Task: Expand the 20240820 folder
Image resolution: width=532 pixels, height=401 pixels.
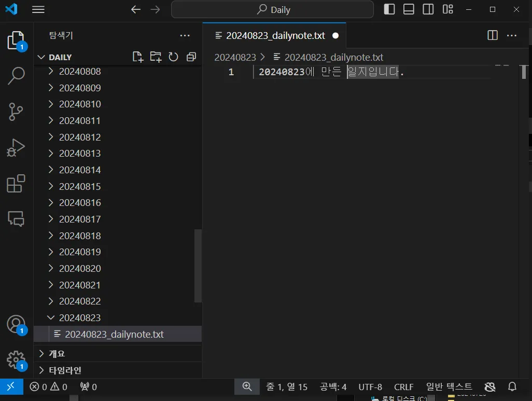Action: [118, 269]
